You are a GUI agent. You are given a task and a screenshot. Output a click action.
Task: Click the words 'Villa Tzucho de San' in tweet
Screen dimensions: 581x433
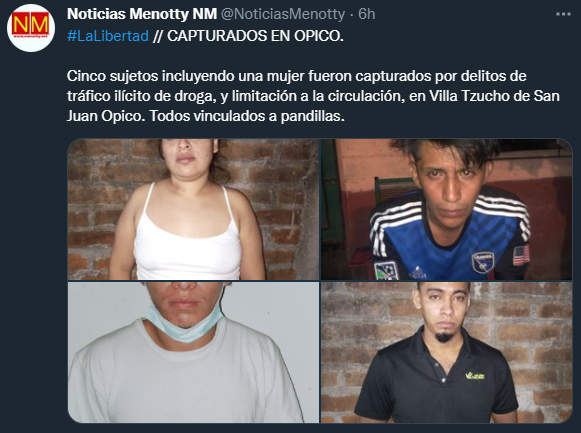tap(494, 96)
